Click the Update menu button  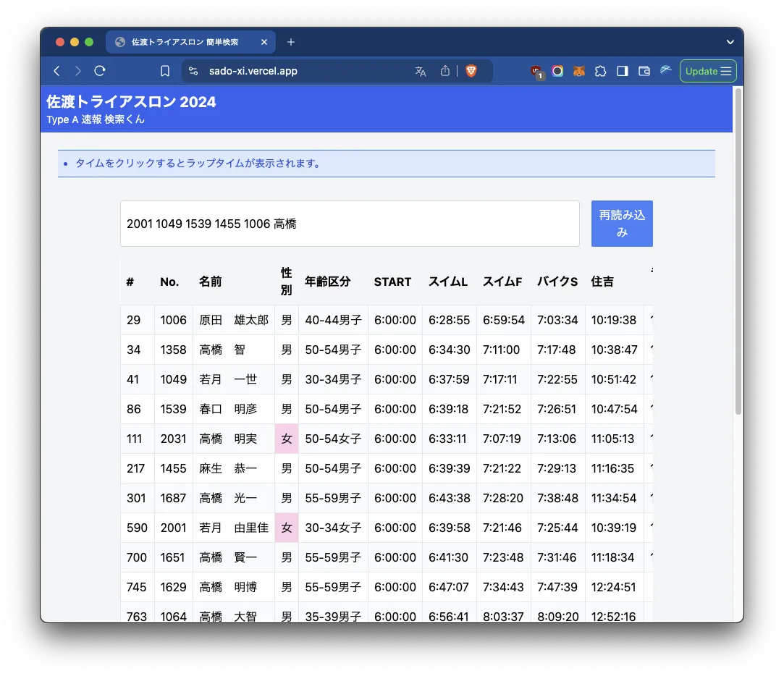click(x=707, y=71)
